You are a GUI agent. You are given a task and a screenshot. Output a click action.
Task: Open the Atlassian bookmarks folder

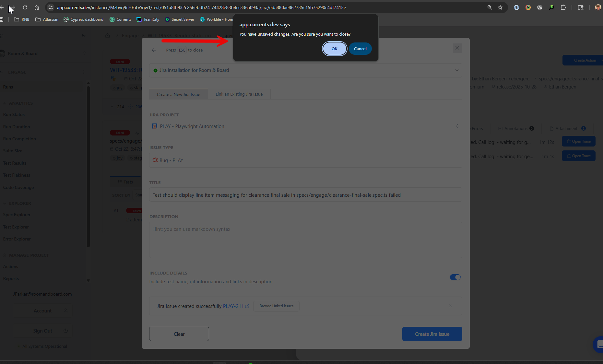pyautogui.click(x=47, y=19)
